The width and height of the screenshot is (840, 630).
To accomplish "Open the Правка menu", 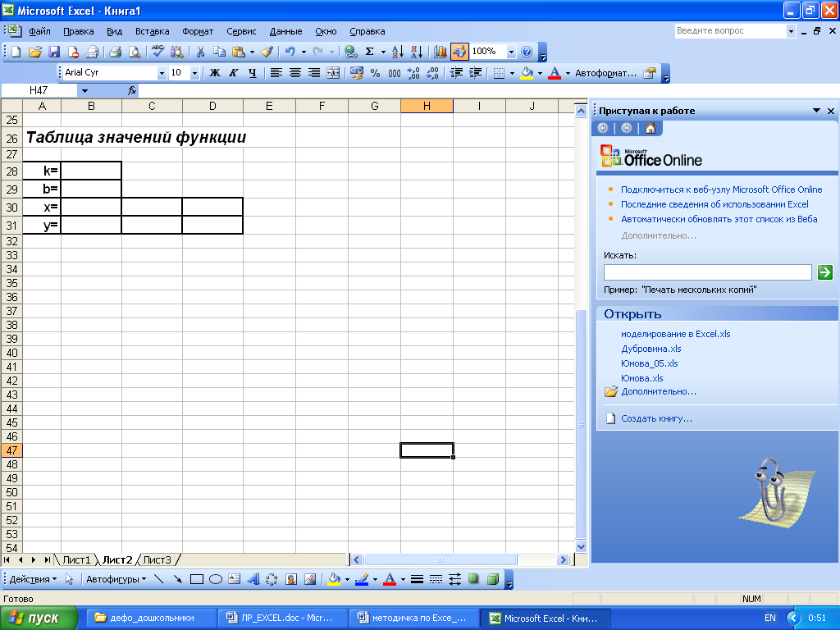I will pyautogui.click(x=78, y=31).
